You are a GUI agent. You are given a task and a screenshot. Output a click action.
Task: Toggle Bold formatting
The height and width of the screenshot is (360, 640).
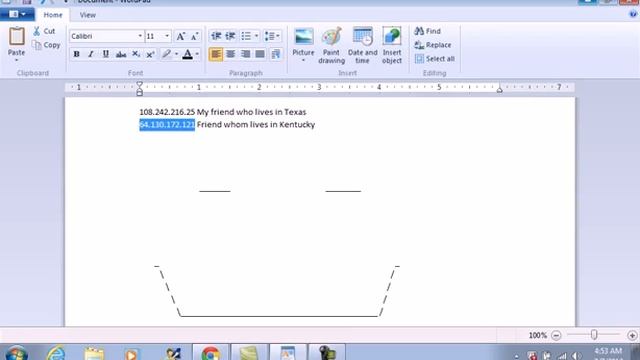click(76, 54)
